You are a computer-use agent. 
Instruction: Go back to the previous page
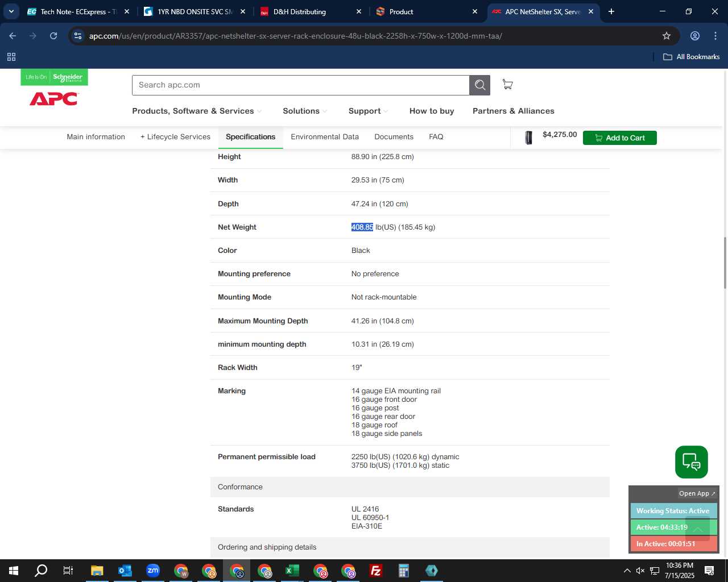tap(13, 36)
